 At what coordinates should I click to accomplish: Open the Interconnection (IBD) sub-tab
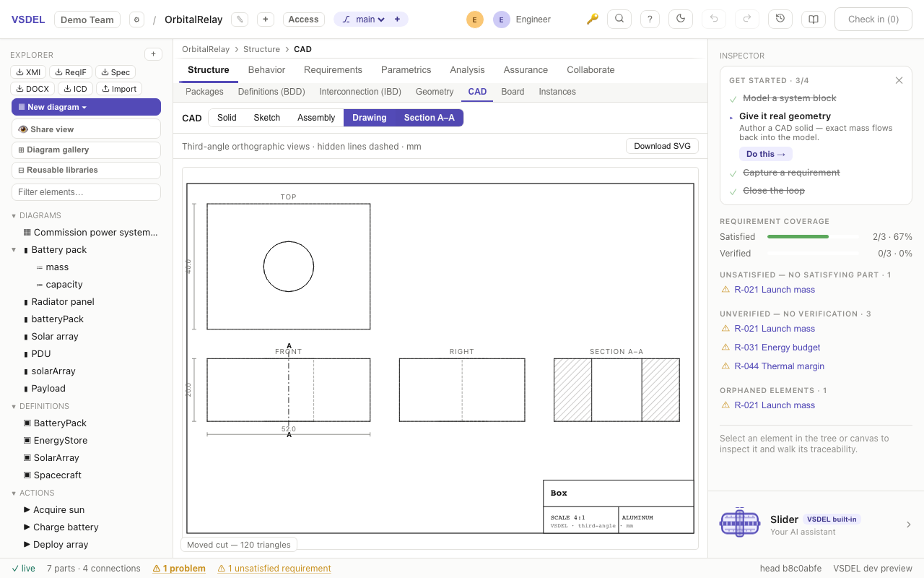coord(360,92)
